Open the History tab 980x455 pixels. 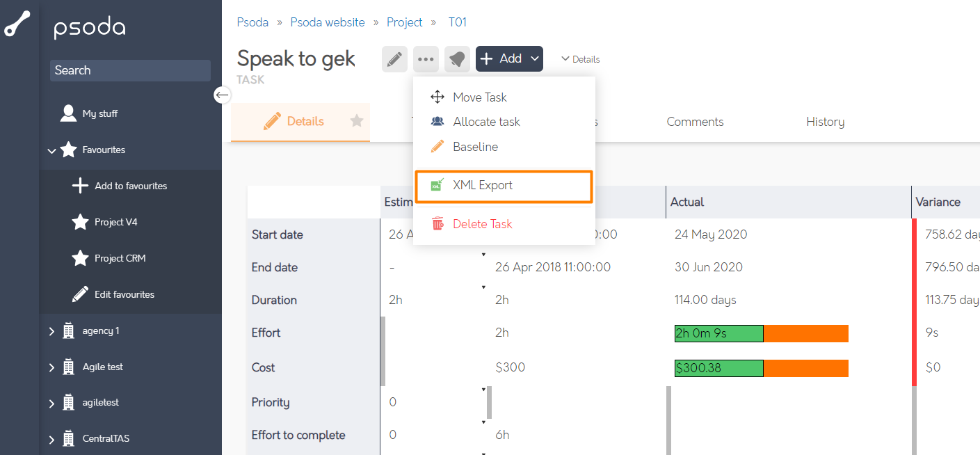825,122
